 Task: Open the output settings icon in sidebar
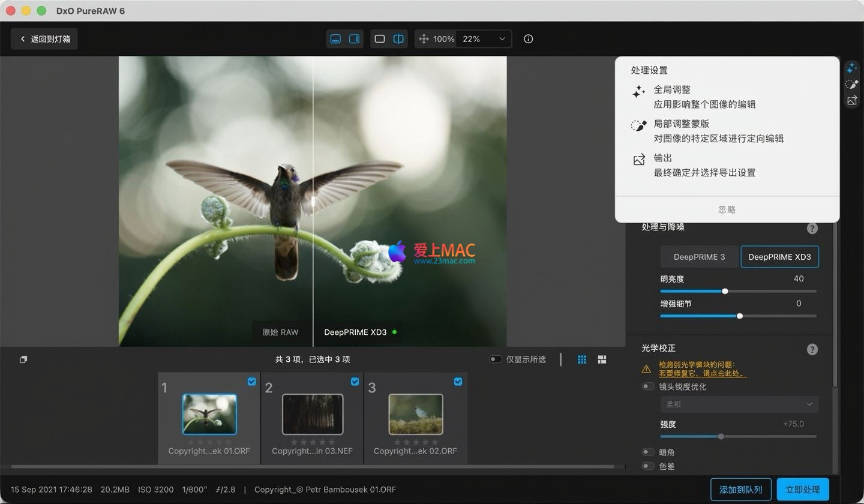pyautogui.click(x=851, y=101)
